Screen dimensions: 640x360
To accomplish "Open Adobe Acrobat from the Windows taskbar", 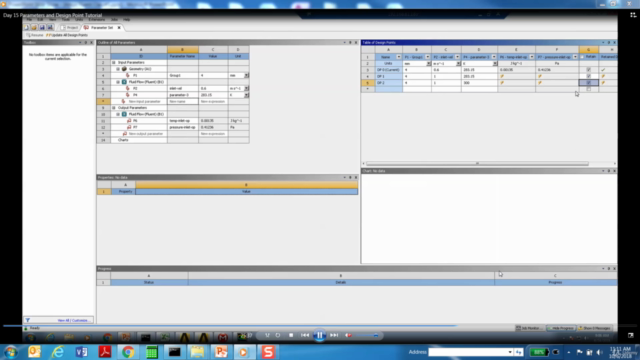I will tap(104, 352).
